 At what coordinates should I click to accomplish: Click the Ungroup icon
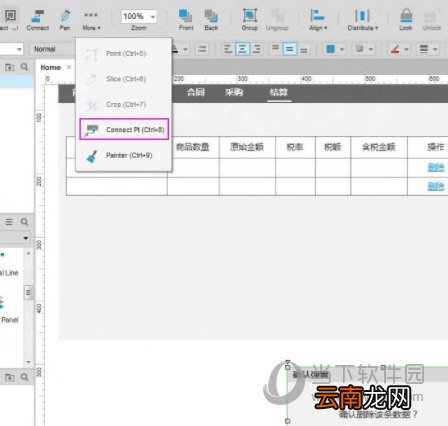click(277, 20)
